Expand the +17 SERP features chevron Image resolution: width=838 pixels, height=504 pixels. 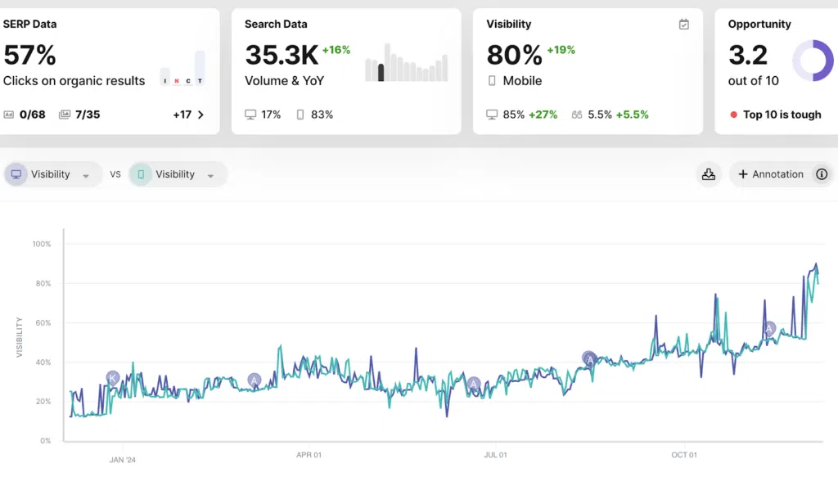200,115
